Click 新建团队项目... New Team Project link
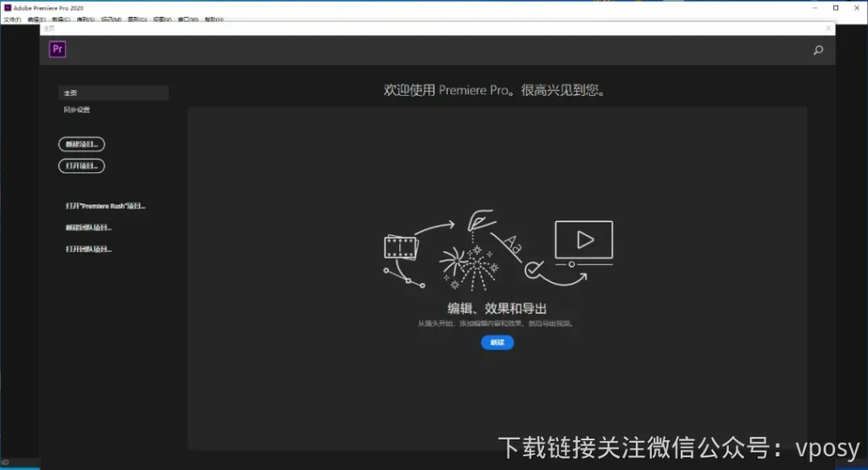Image resolution: width=868 pixels, height=470 pixels. [88, 228]
